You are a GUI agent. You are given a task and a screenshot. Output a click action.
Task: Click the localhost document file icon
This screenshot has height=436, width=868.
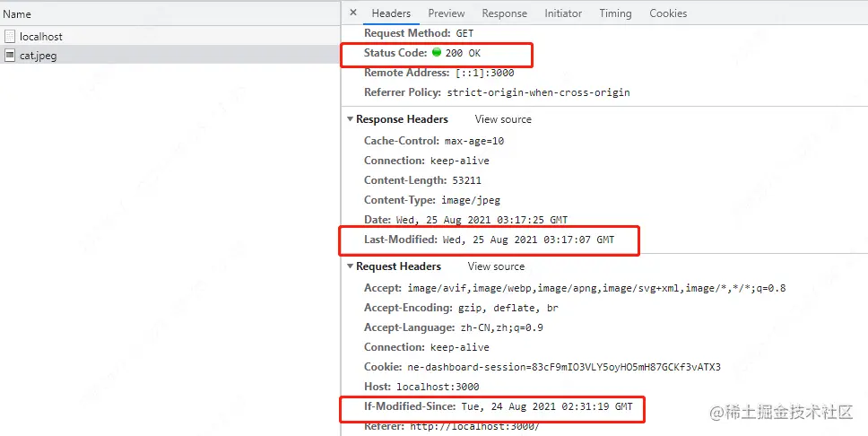click(x=9, y=37)
